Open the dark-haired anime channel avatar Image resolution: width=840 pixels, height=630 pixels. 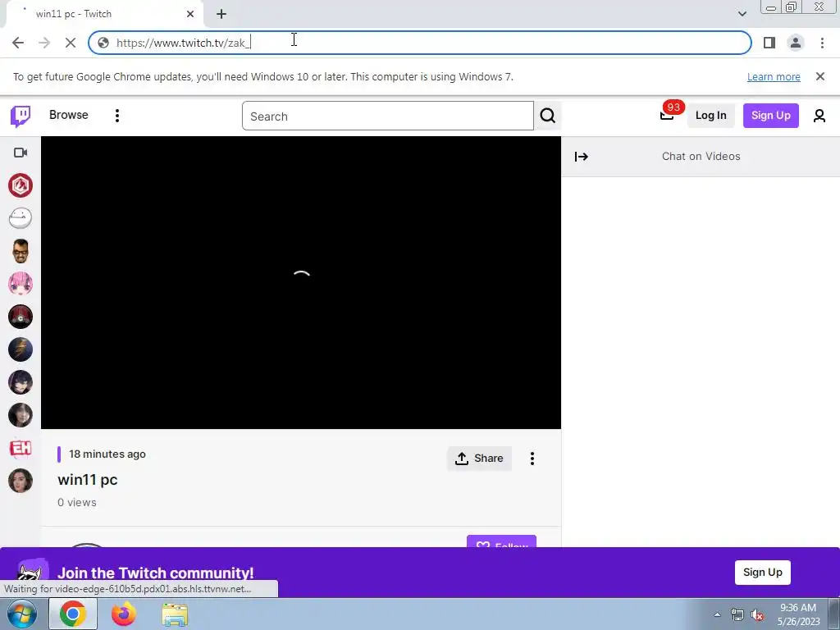click(x=21, y=382)
